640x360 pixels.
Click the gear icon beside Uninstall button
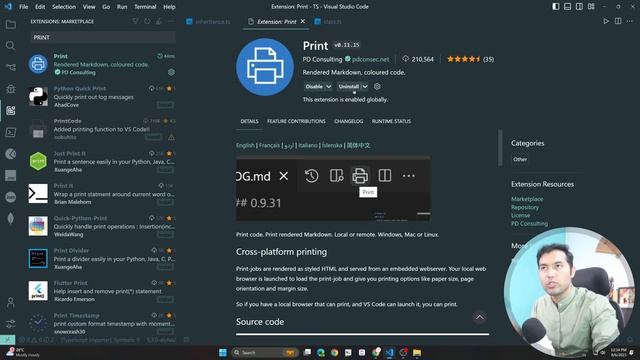click(x=377, y=87)
